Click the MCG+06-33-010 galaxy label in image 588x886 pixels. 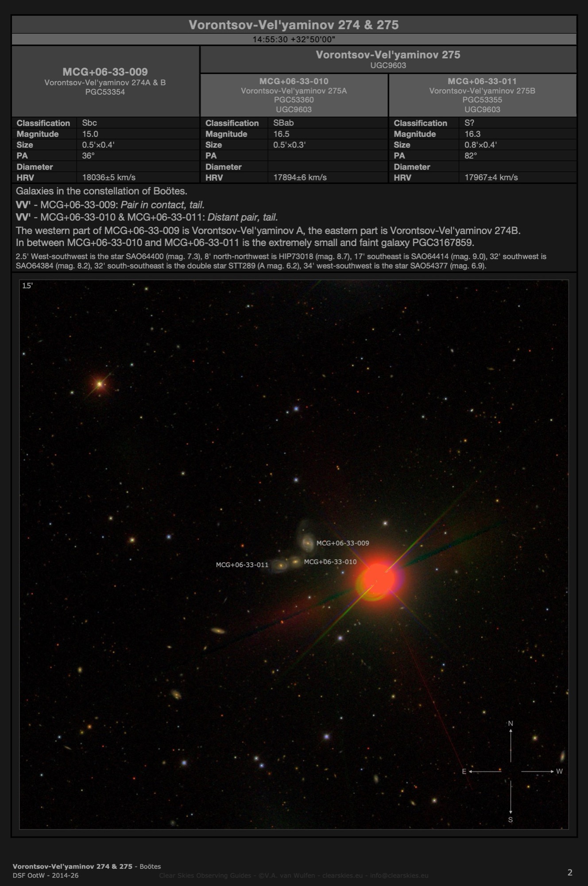click(x=330, y=562)
